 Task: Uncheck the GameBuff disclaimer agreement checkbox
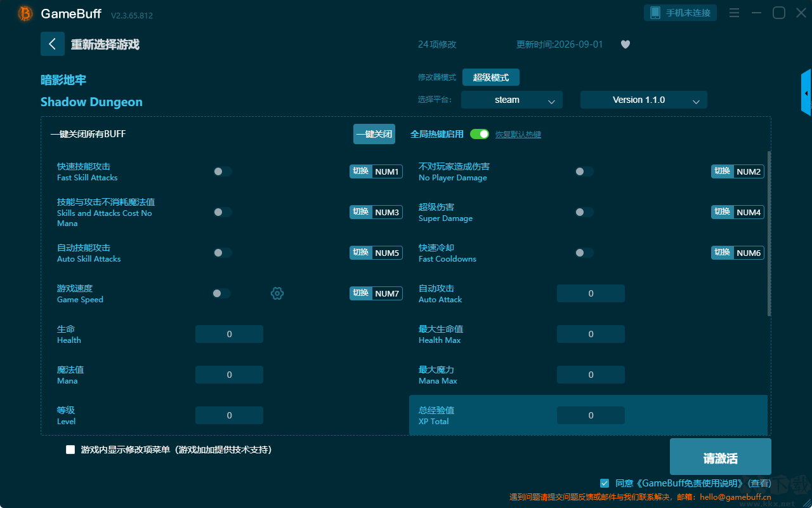[x=605, y=483]
